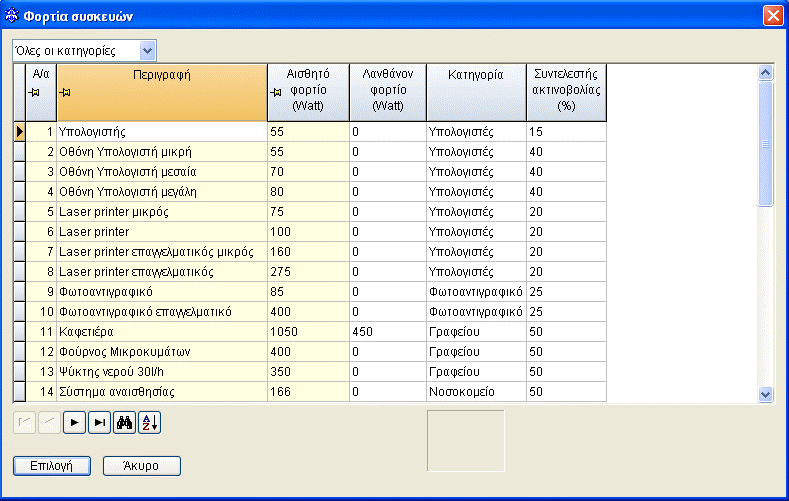
Task: Click the previous record navigation button
Action: click(49, 423)
